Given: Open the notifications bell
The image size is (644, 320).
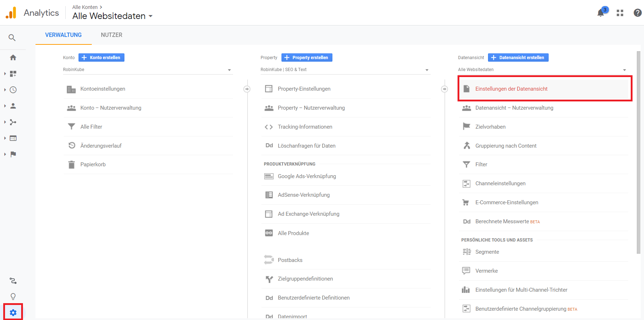Looking at the screenshot, I should tap(601, 13).
